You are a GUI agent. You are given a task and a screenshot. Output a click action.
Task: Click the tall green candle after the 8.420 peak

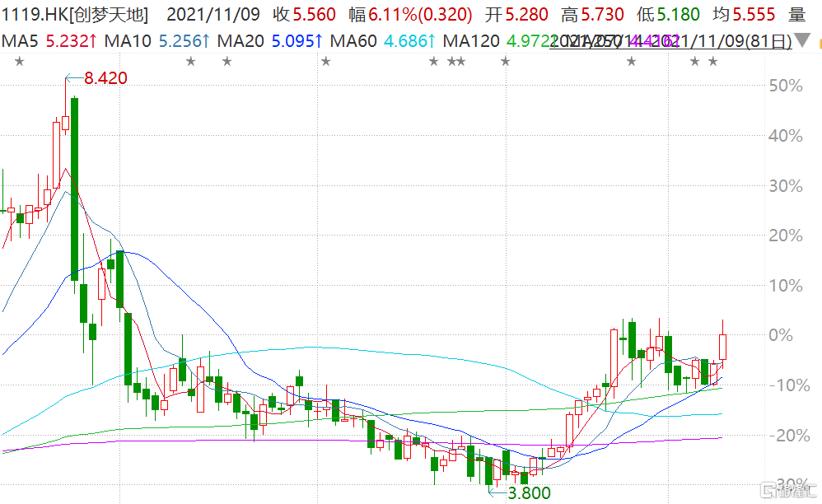pyautogui.click(x=74, y=189)
